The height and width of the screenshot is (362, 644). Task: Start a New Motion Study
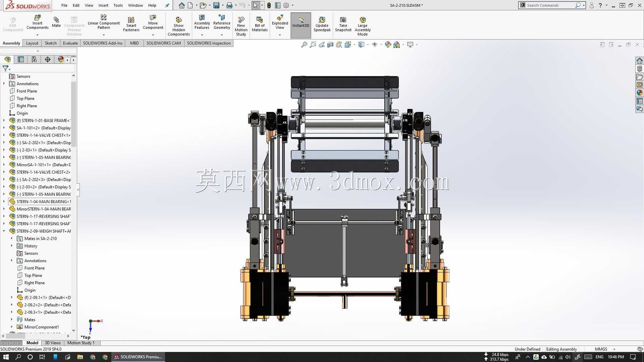(241, 26)
